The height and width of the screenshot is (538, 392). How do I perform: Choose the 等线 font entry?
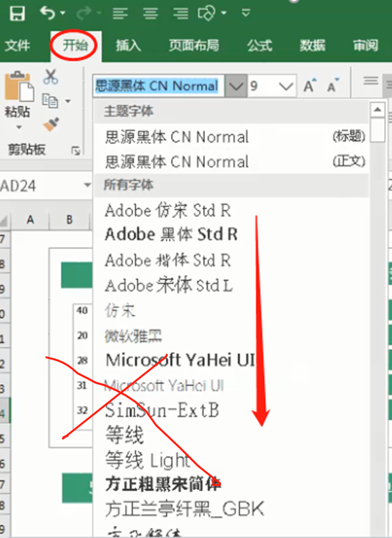232,435
